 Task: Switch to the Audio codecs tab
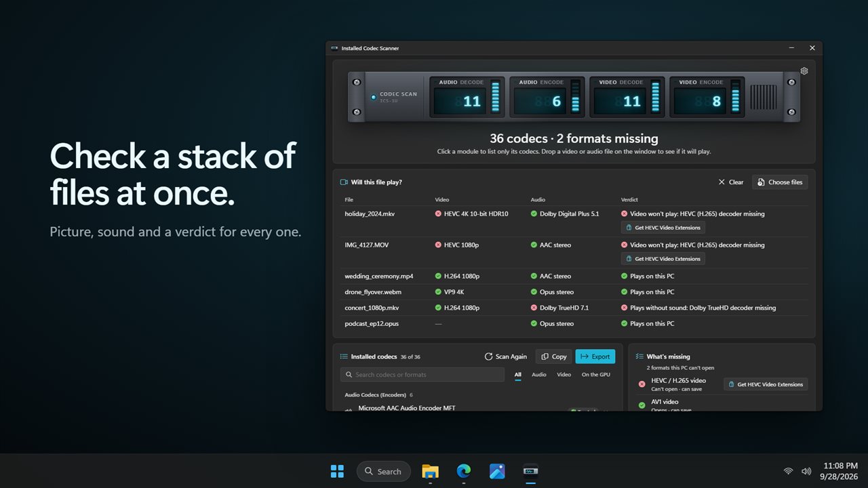(x=539, y=375)
